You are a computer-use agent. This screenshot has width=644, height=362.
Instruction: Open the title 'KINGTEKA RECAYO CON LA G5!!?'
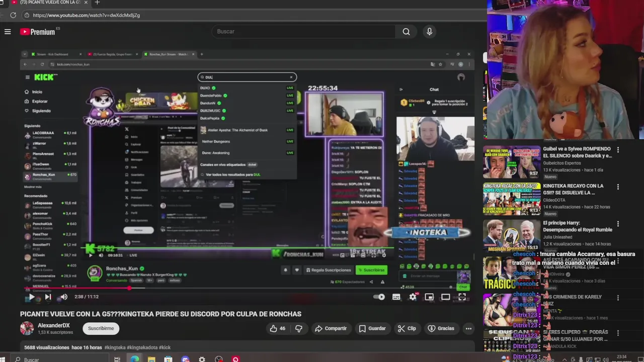point(573,189)
